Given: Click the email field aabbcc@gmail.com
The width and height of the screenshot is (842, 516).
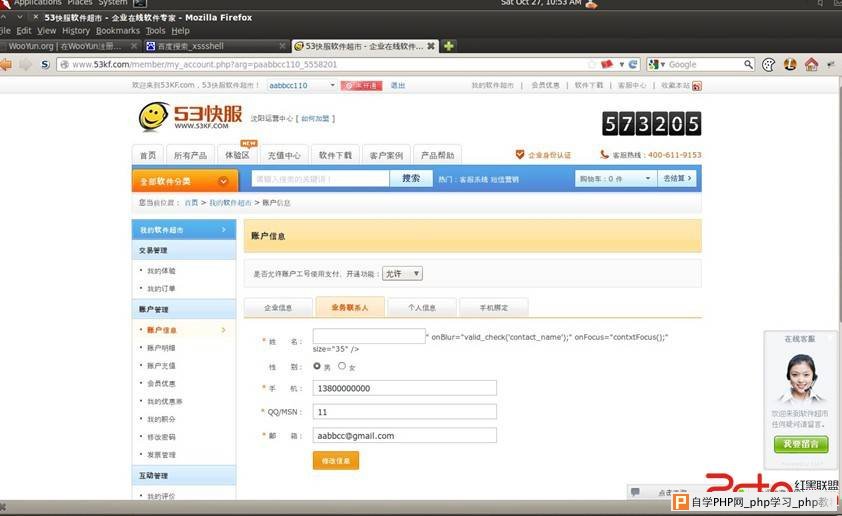Looking at the screenshot, I should 405,435.
